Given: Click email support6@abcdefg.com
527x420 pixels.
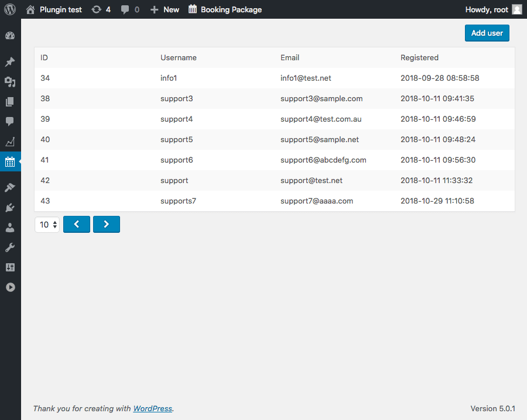Looking at the screenshot, I should (x=323, y=160).
